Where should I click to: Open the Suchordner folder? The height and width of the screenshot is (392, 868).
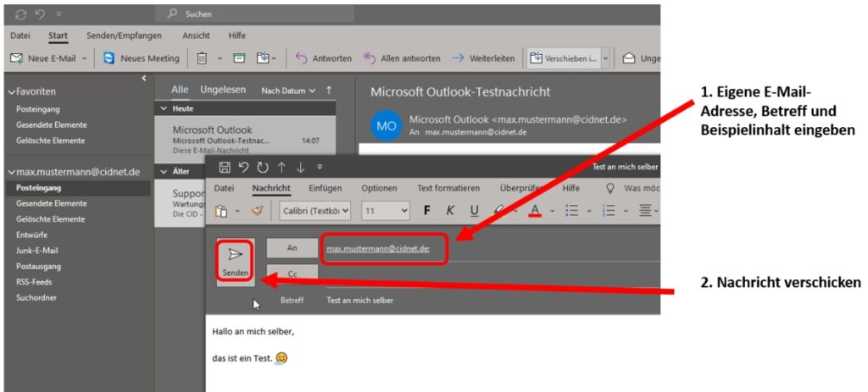pyautogui.click(x=36, y=297)
